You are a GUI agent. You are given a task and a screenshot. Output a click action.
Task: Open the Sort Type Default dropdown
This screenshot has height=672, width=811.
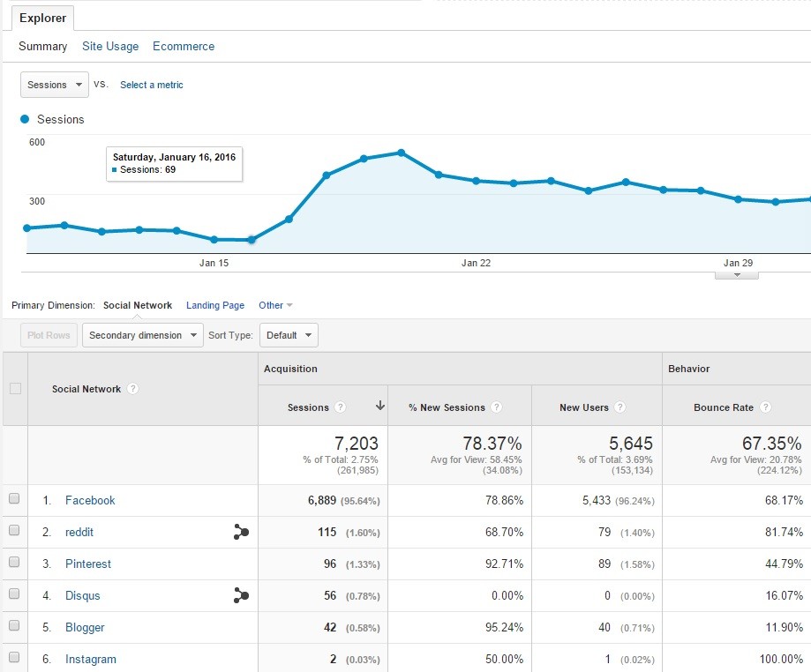click(289, 335)
